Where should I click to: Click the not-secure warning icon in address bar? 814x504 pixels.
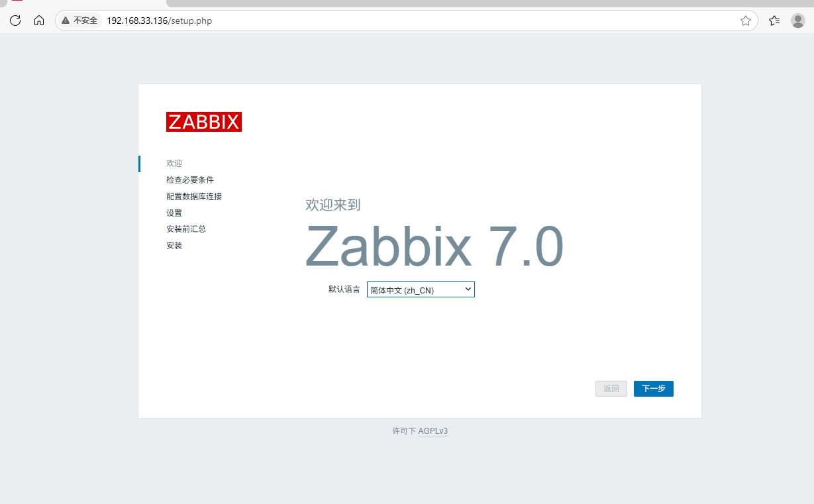pyautogui.click(x=66, y=21)
